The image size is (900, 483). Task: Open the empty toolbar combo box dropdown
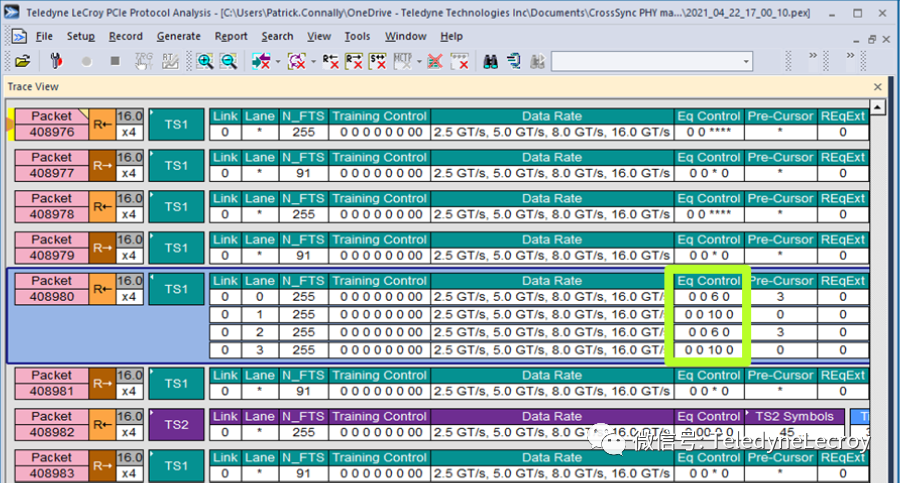pos(745,61)
